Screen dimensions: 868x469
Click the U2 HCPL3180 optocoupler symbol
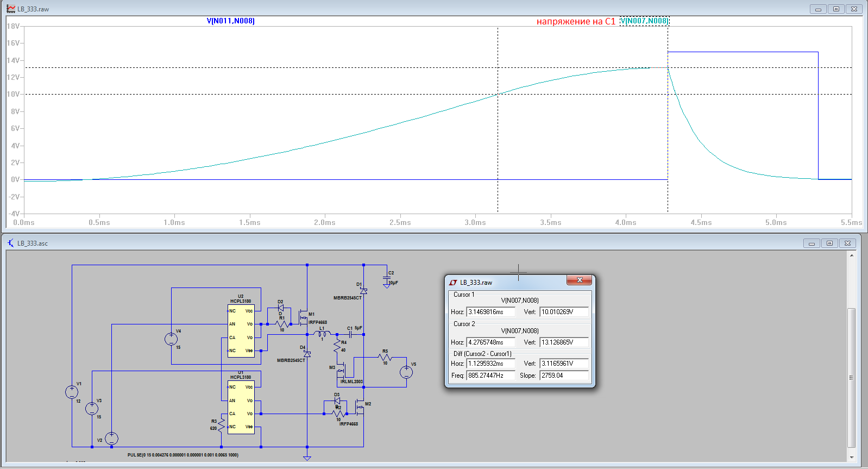241,331
